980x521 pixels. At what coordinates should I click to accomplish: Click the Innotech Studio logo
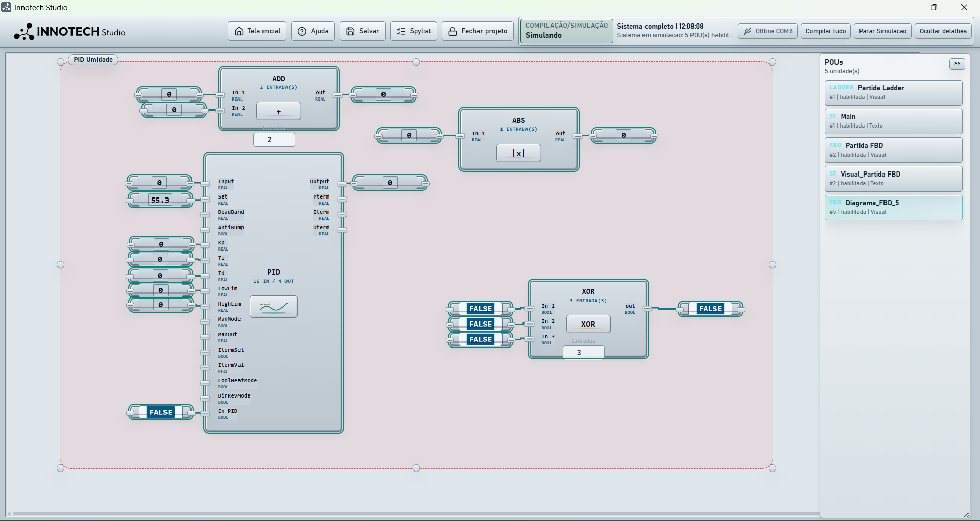[x=69, y=32]
